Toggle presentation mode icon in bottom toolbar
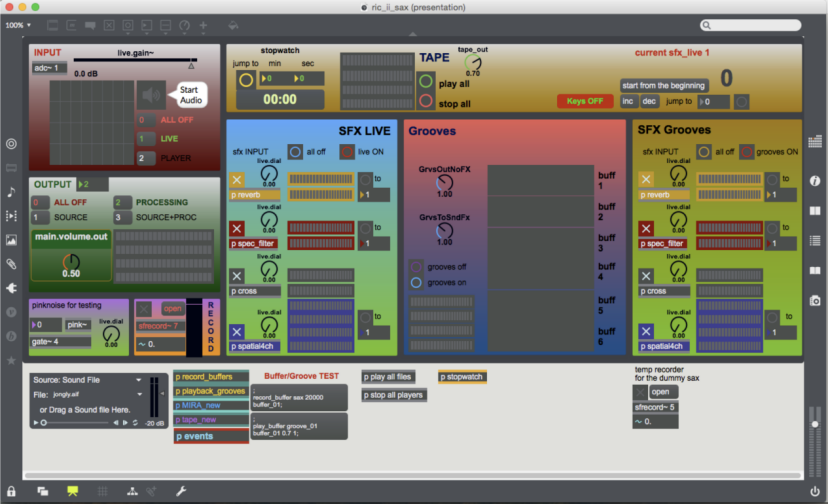The height and width of the screenshot is (504, 829). (72, 491)
